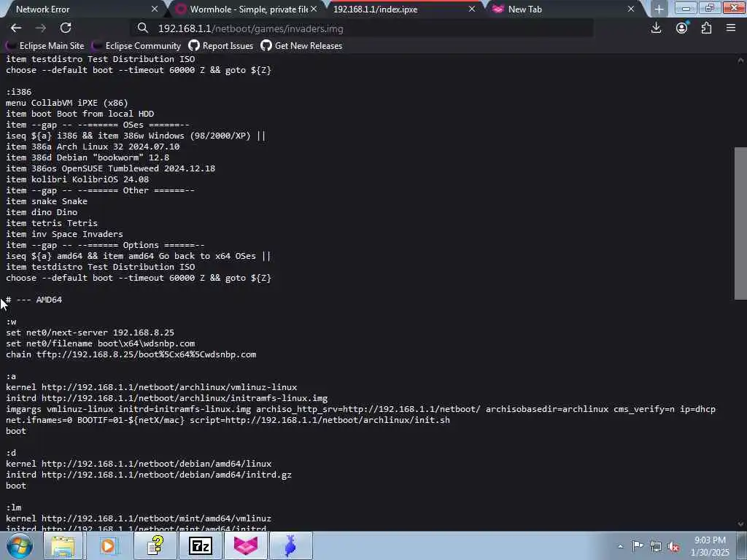This screenshot has width=747, height=560.
Task: Show hidden system tray icons
Action: (620, 547)
